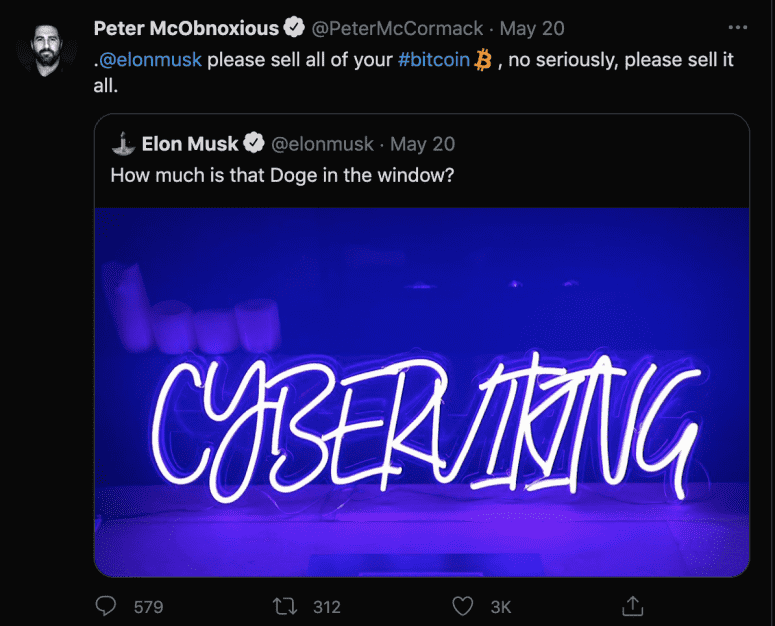
Task: Click the @PeterMcCormack handle
Action: click(398, 29)
